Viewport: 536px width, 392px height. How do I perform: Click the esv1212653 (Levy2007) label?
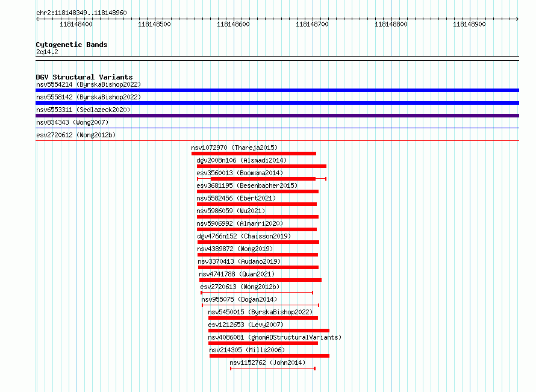point(246,325)
